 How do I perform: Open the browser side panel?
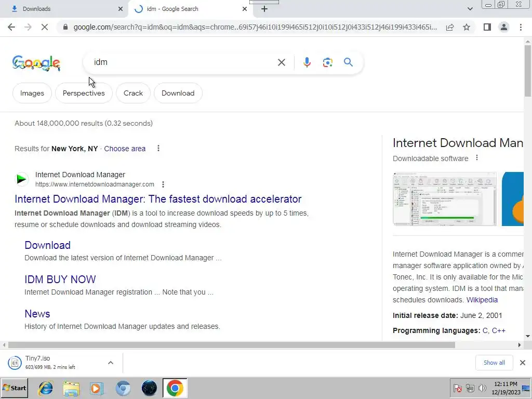click(x=487, y=27)
